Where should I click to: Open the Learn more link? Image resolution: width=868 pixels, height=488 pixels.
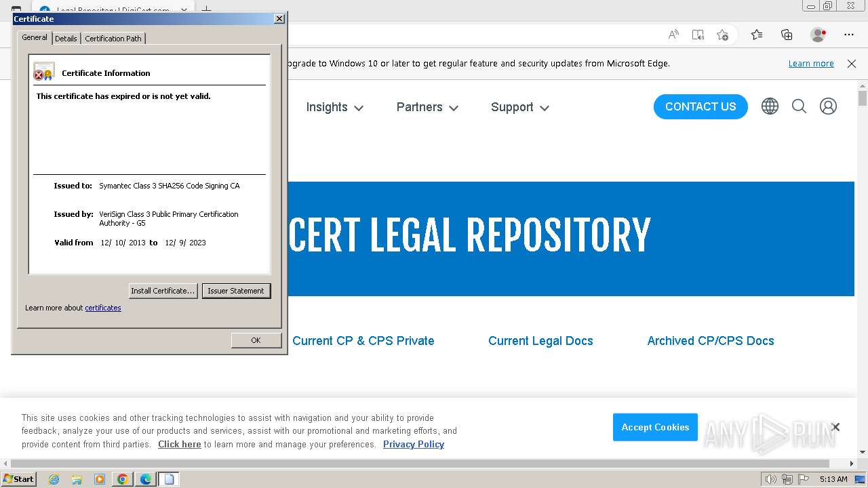[x=811, y=64]
